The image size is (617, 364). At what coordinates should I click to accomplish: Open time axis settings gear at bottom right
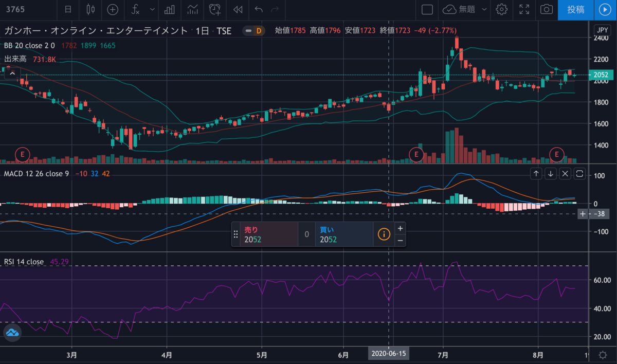(x=602, y=355)
